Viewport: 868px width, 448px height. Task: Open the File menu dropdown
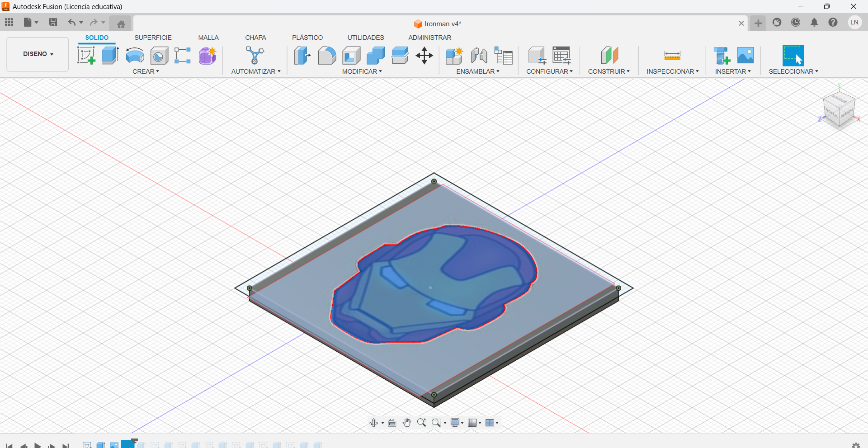pyautogui.click(x=31, y=22)
